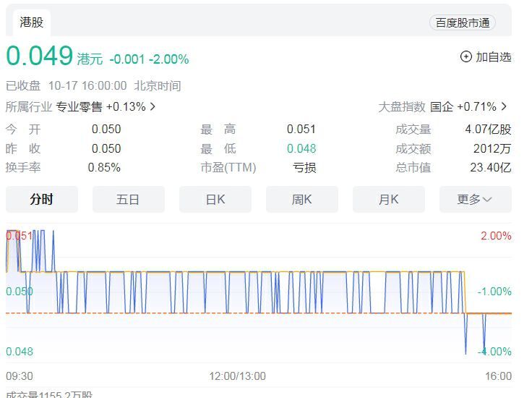Click the 百度股市通 badge

pos(463,22)
